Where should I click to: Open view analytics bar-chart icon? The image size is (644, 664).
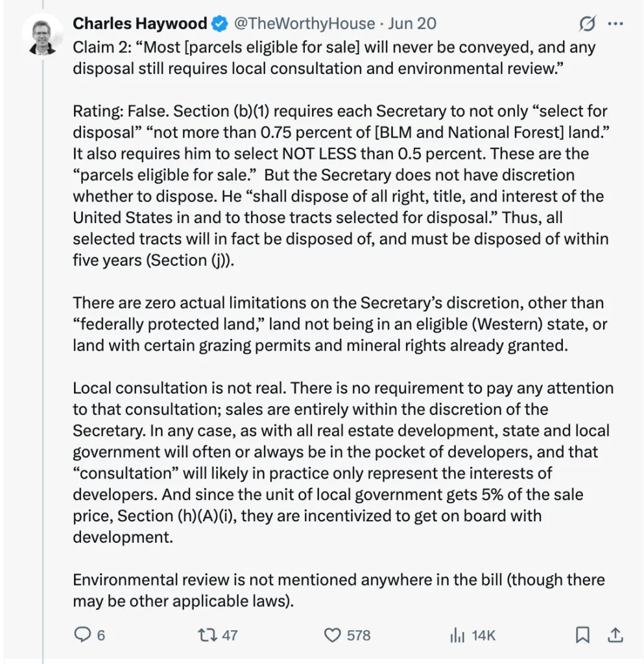[x=458, y=635]
